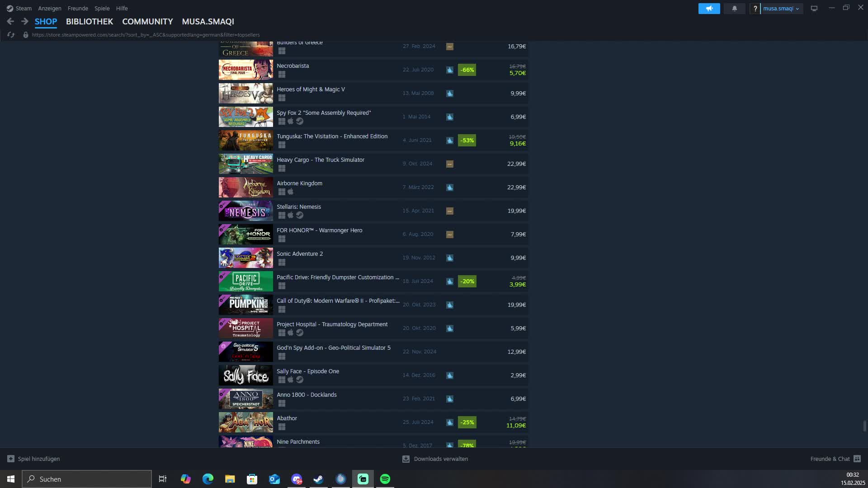Switch to the BIBLIOTHEK tab
Image resolution: width=868 pixels, height=488 pixels.
[x=90, y=22]
